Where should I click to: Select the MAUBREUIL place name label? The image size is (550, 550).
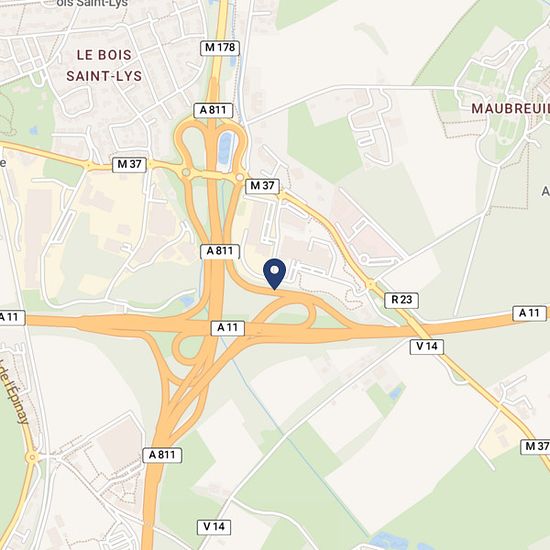[510, 109]
